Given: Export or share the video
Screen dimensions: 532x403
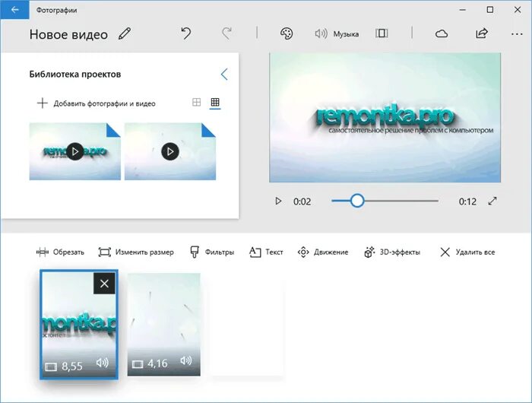Looking at the screenshot, I should [x=482, y=33].
